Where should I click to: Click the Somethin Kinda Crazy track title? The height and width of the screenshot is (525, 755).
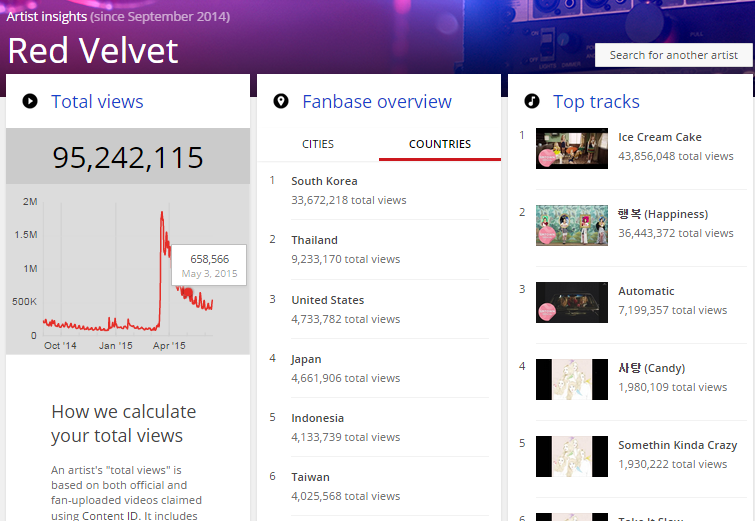pos(677,446)
